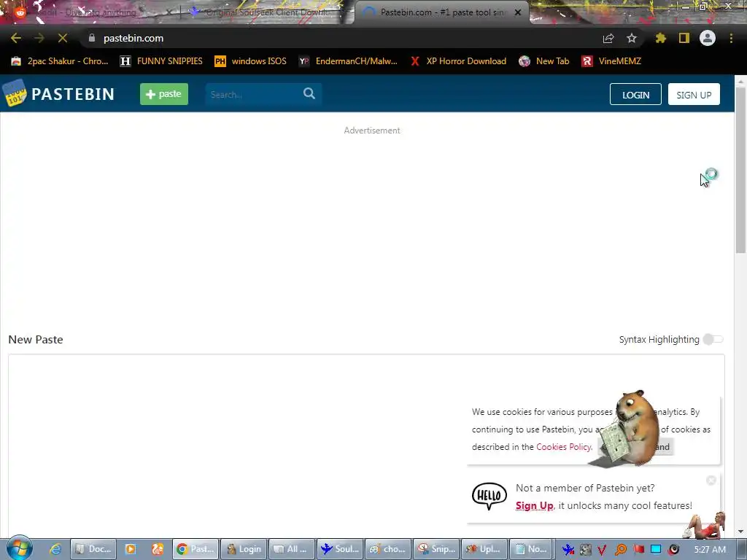Open the browser side panel icon

684,38
